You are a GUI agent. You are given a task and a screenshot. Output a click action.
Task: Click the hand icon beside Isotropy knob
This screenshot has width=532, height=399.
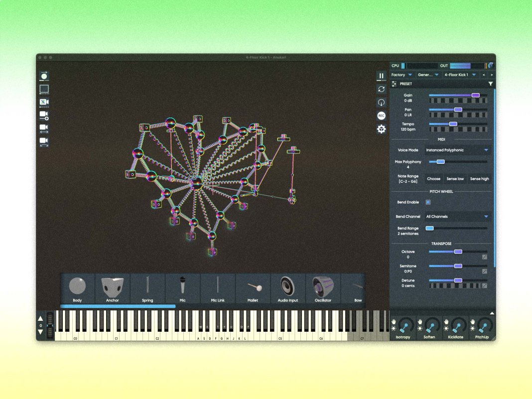[394, 322]
